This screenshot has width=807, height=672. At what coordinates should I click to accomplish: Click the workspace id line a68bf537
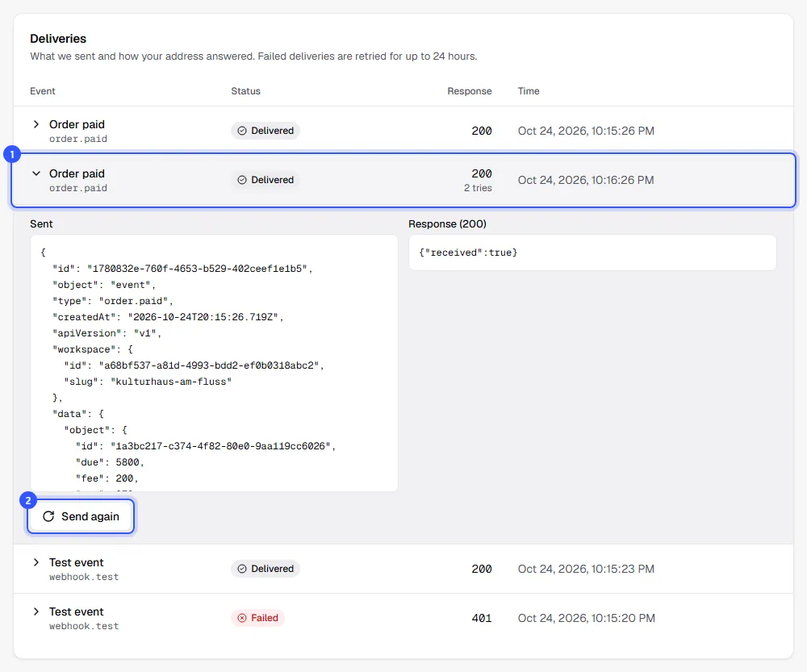(x=194, y=365)
